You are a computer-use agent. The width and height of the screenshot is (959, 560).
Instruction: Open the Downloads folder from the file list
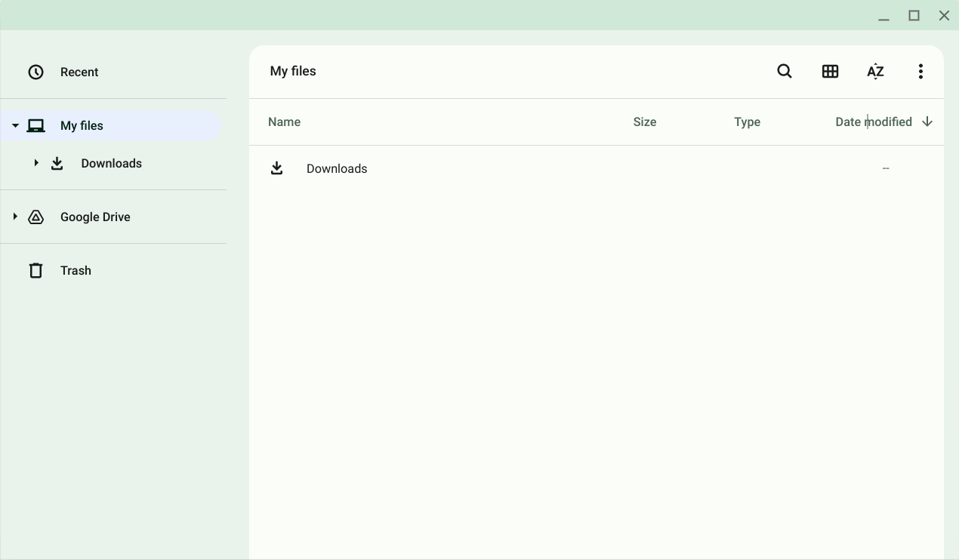(337, 168)
